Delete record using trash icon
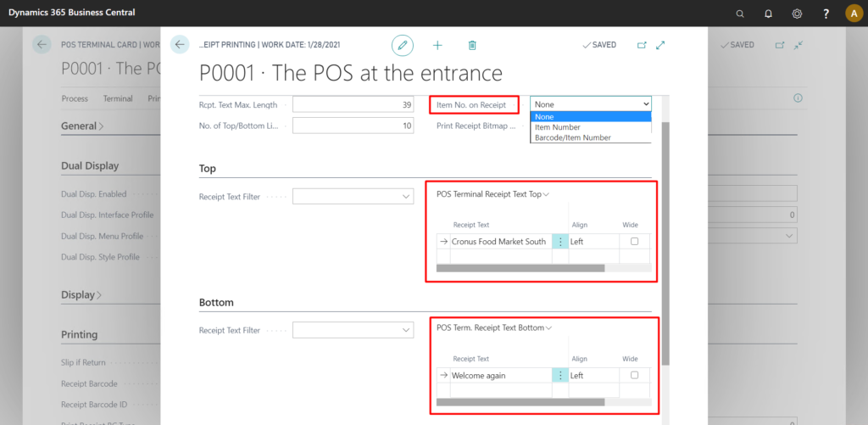 point(471,45)
